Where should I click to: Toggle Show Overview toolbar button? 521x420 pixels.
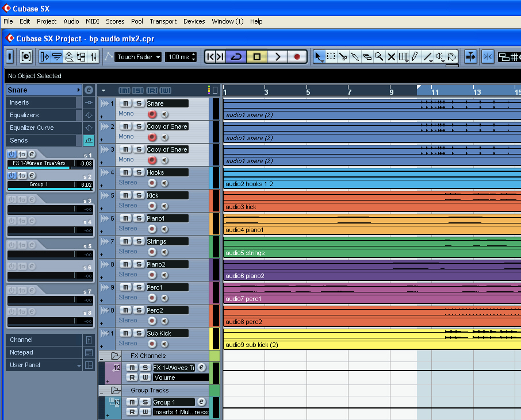[x=69, y=57]
